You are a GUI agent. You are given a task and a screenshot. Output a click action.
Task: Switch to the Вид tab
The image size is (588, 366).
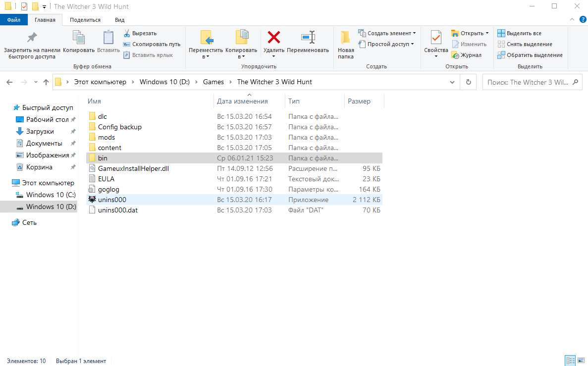click(x=119, y=20)
